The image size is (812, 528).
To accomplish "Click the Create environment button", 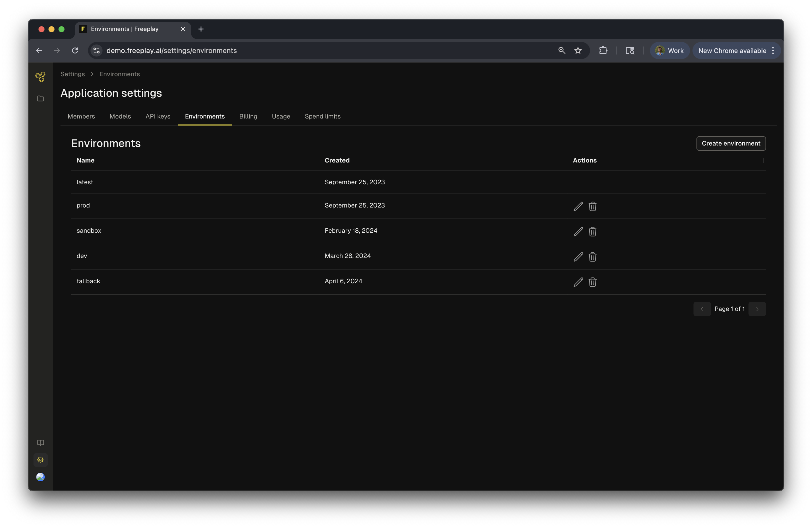I will click(x=731, y=143).
